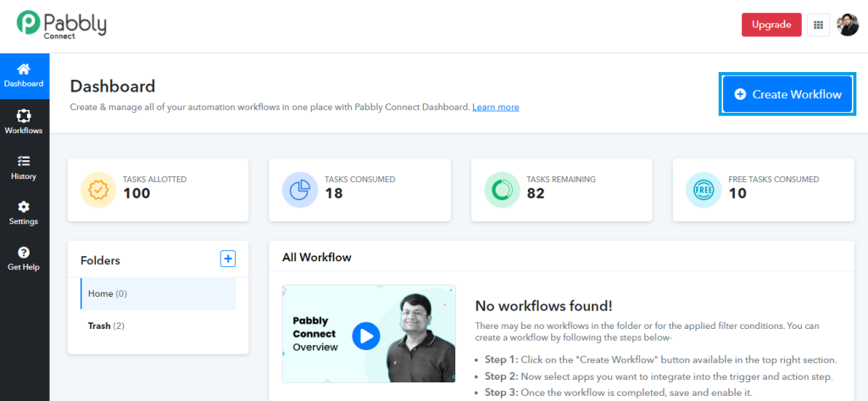Click the Folders panel heading

tap(100, 260)
